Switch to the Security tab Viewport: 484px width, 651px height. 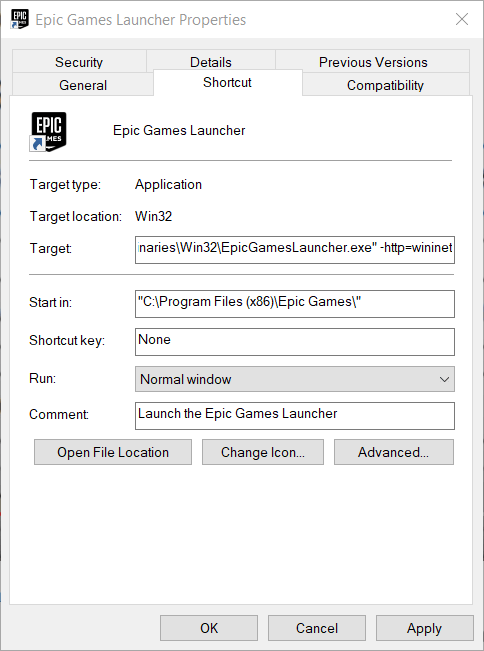(x=79, y=62)
